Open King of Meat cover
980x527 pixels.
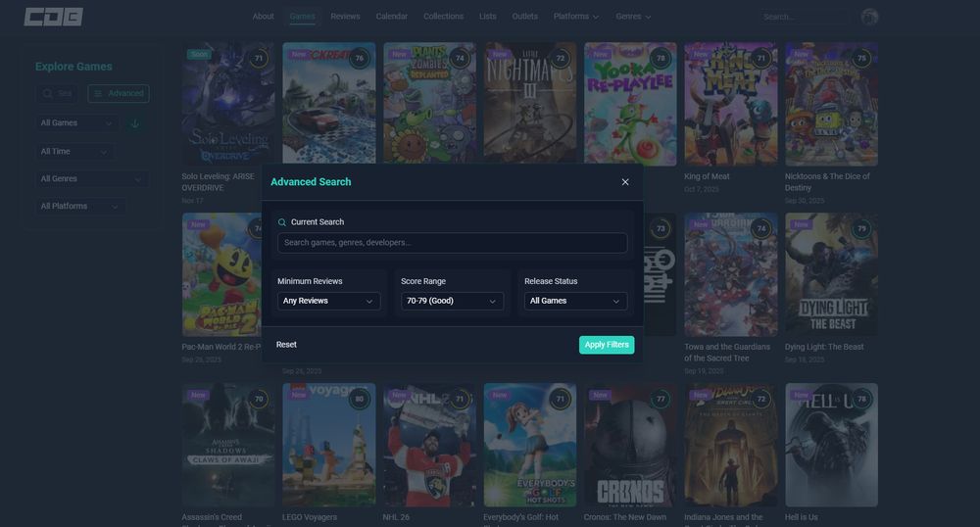[x=731, y=104]
